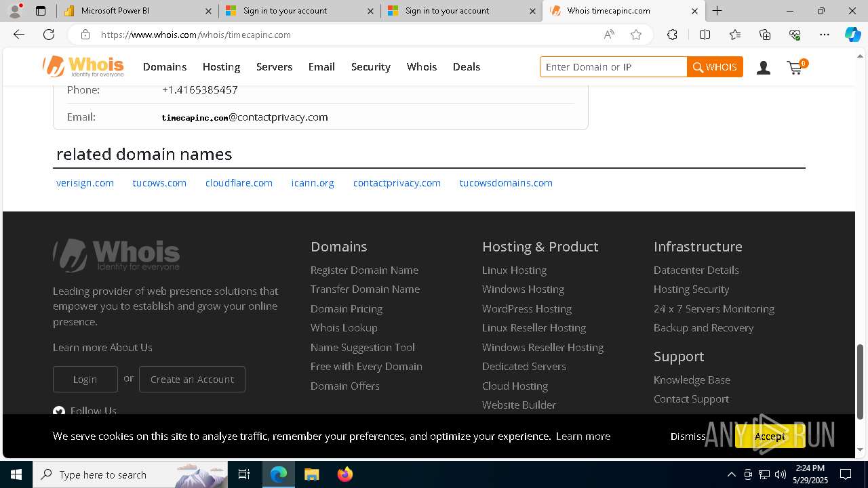Turn on Read Aloud icon in address bar

(609, 35)
